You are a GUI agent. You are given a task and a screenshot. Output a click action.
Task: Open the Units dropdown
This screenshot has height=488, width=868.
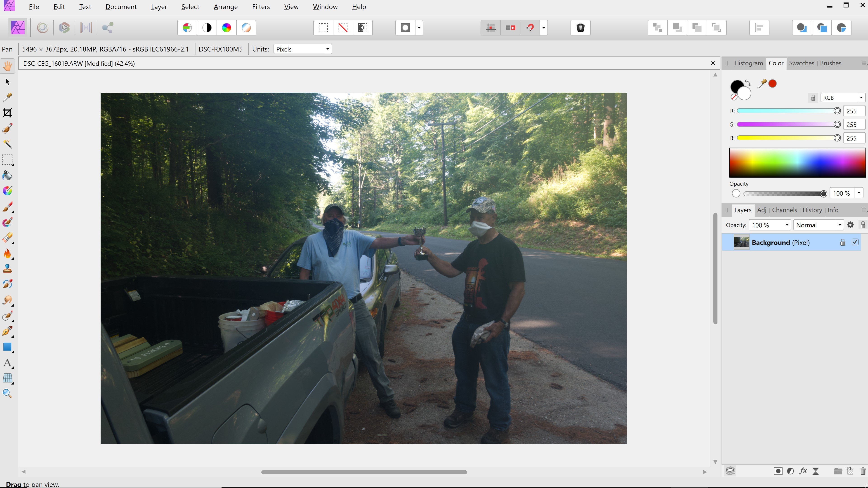[x=303, y=49]
